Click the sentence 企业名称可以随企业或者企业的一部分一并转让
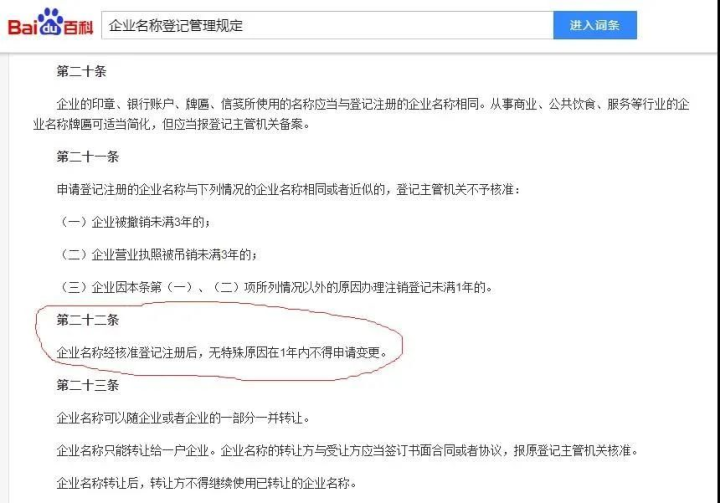 click(183, 418)
